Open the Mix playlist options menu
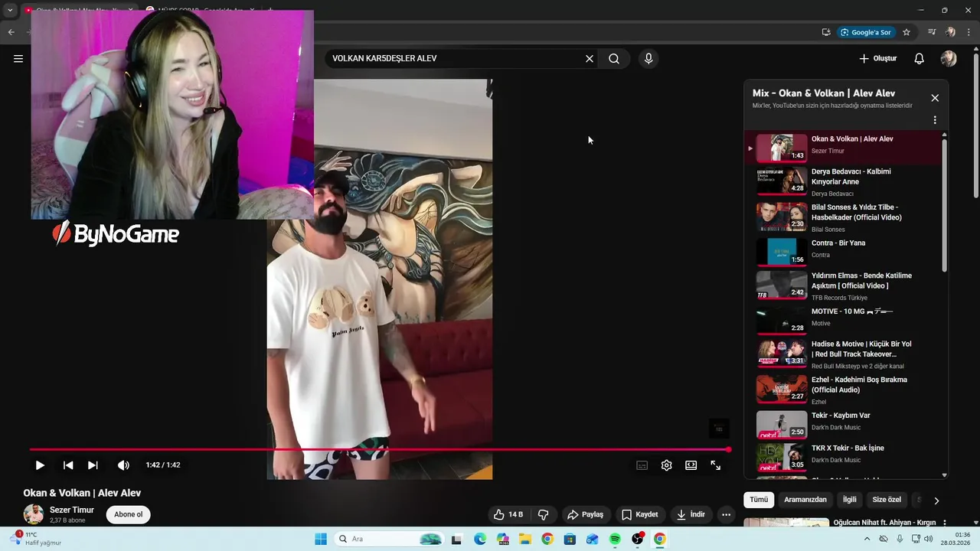 (x=935, y=120)
